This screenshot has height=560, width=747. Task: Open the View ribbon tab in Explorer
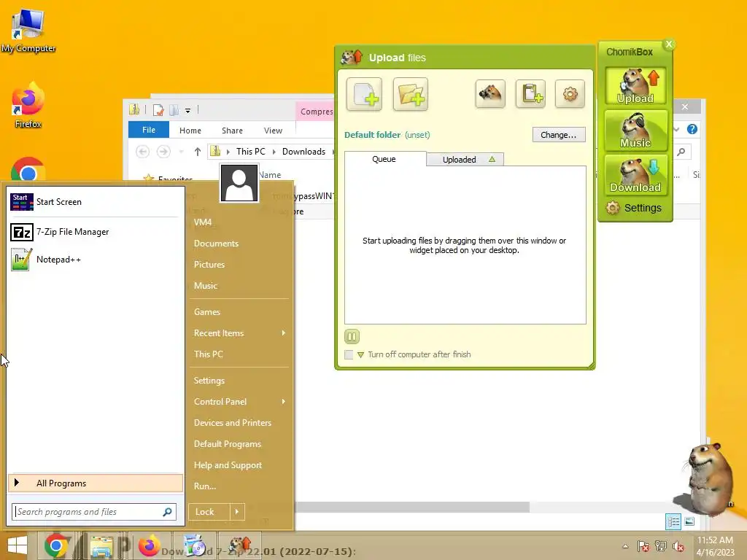273,131
